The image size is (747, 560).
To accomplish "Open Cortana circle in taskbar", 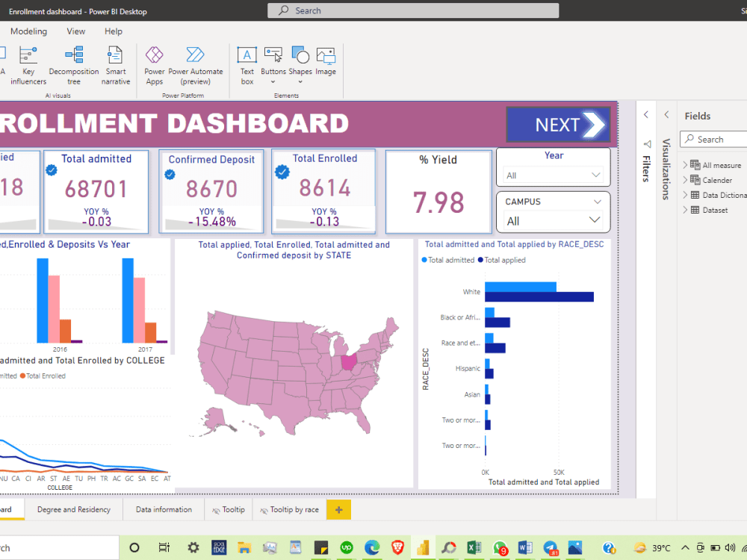I will coord(134,547).
